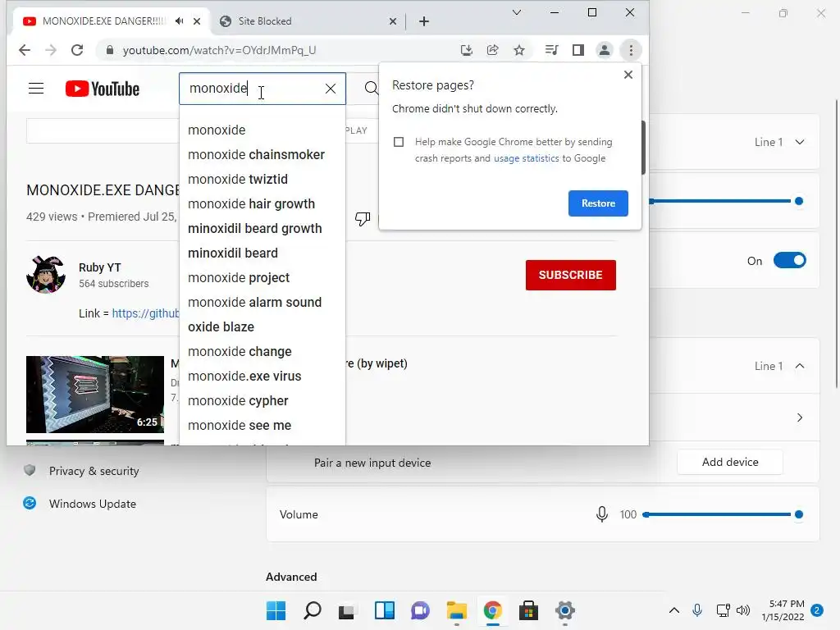Open the github link in description
Image resolution: width=840 pixels, height=630 pixels.
(145, 313)
